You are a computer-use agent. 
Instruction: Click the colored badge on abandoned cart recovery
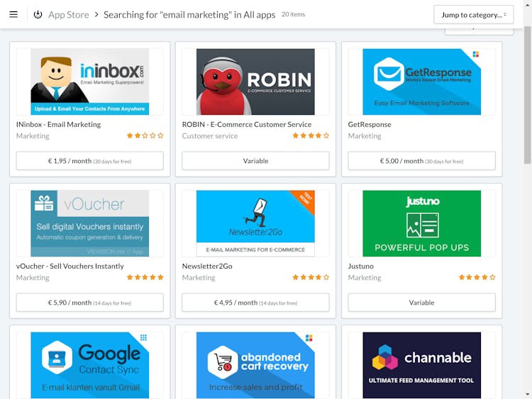(309, 338)
